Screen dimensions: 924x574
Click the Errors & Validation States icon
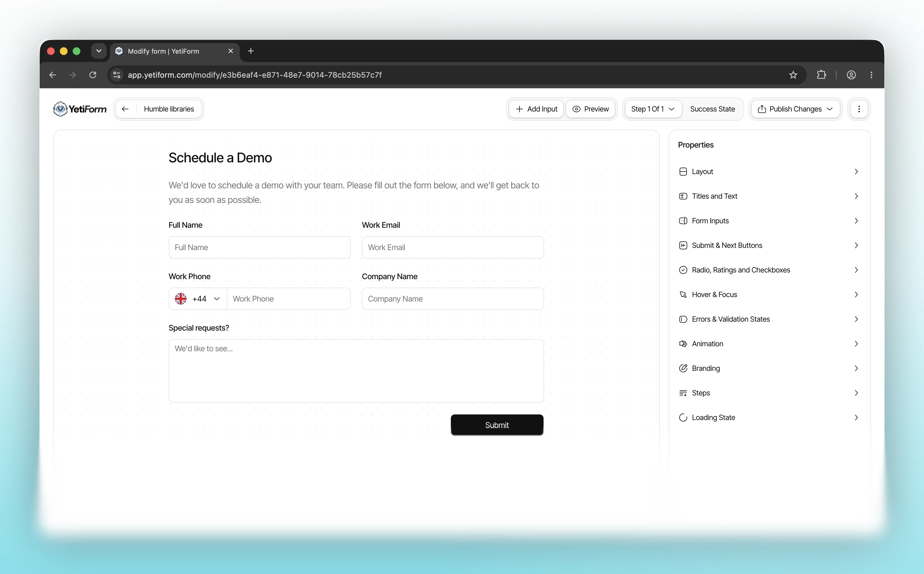pyautogui.click(x=683, y=319)
